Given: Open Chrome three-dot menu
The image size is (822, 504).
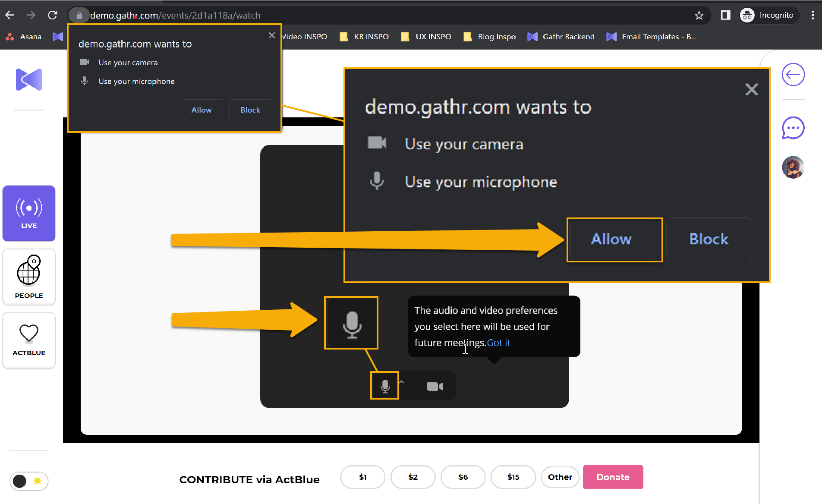Looking at the screenshot, I should pyautogui.click(x=813, y=16).
